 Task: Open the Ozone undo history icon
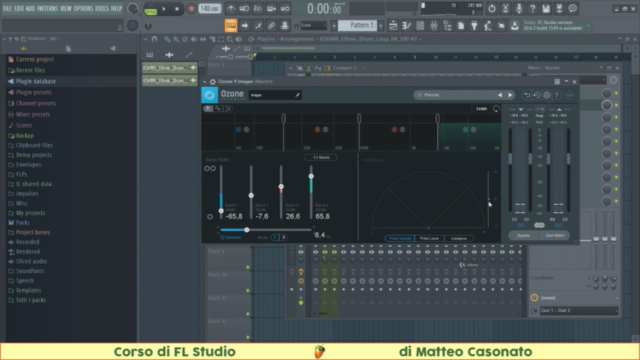537,95
